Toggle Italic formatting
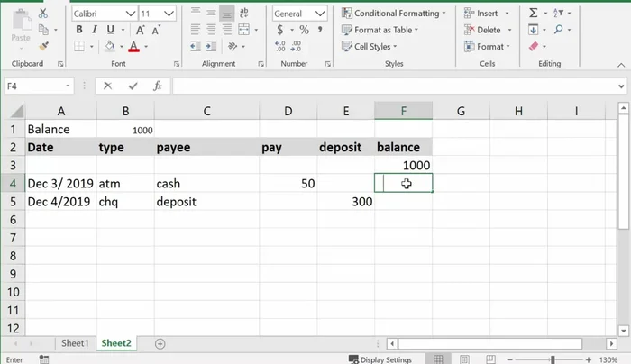 96,30
